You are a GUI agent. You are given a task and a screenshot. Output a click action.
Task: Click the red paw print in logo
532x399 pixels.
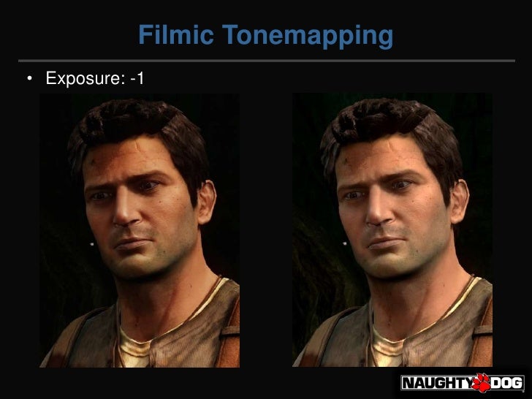pos(481,383)
